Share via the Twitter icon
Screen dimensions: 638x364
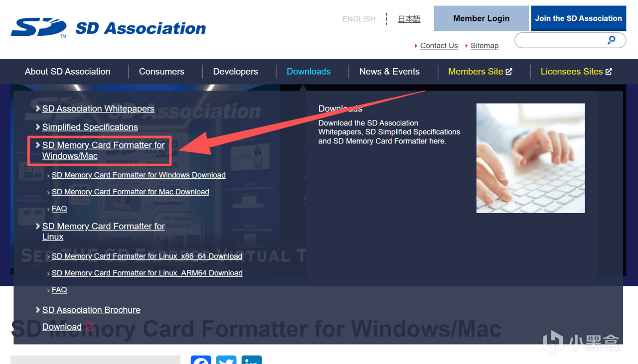pos(226,360)
